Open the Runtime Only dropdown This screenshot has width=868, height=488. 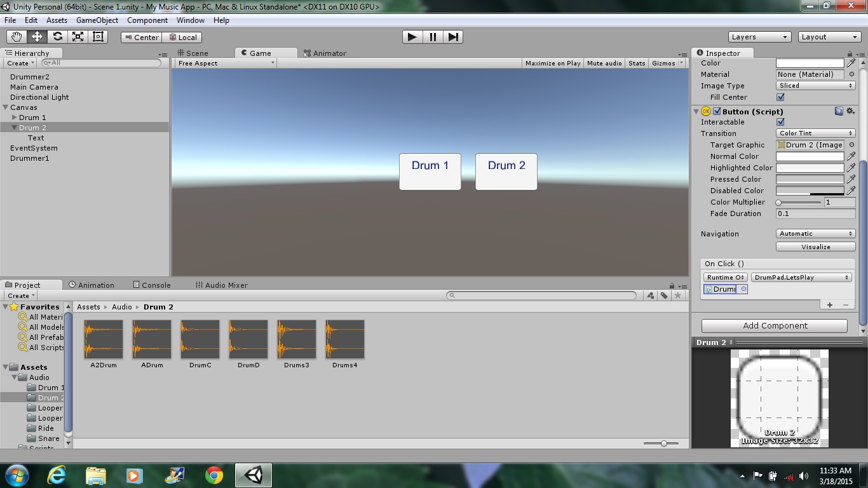tap(725, 277)
